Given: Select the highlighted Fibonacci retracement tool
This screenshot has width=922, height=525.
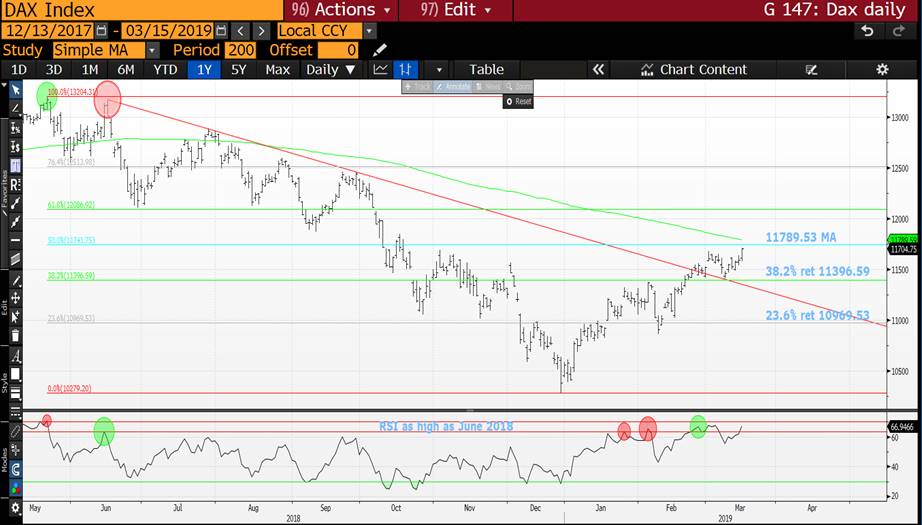Looking at the screenshot, I should click(15, 166).
